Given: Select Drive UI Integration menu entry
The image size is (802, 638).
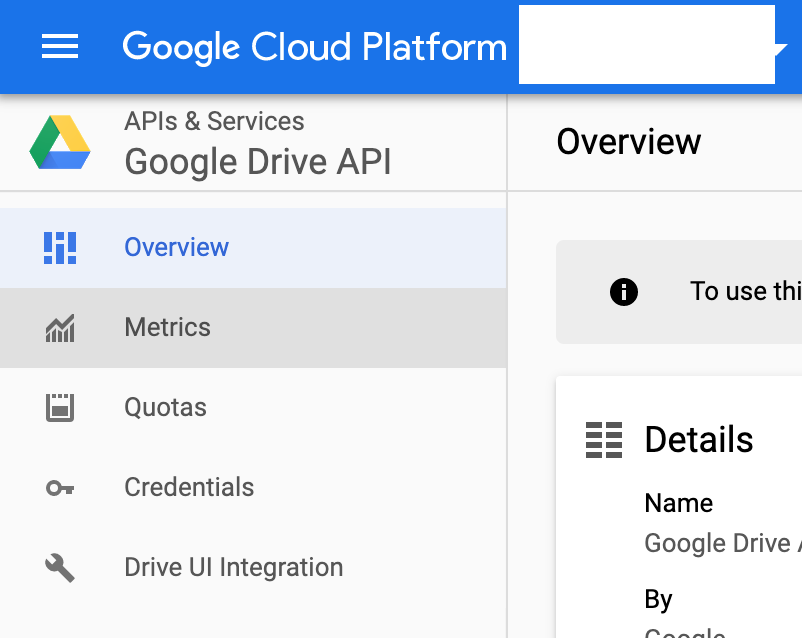Looking at the screenshot, I should pyautogui.click(x=253, y=567).
